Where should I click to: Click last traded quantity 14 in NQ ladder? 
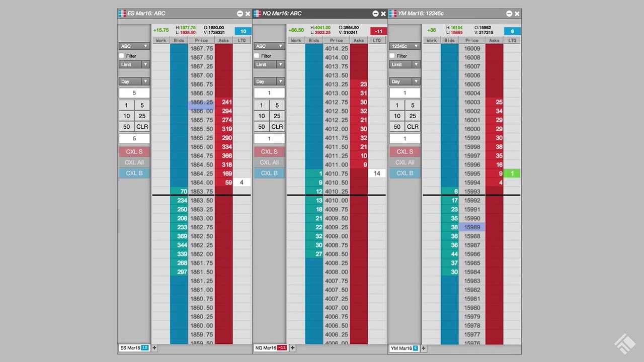point(377,173)
